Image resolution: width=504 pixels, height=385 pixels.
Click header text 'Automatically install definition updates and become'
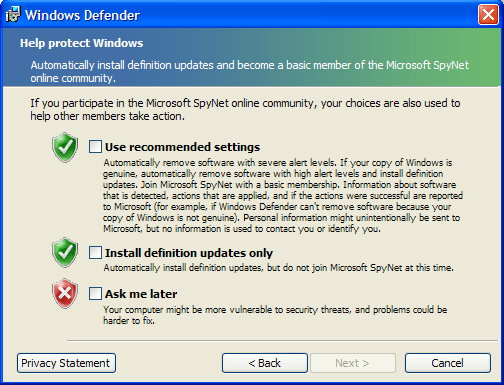(250, 72)
